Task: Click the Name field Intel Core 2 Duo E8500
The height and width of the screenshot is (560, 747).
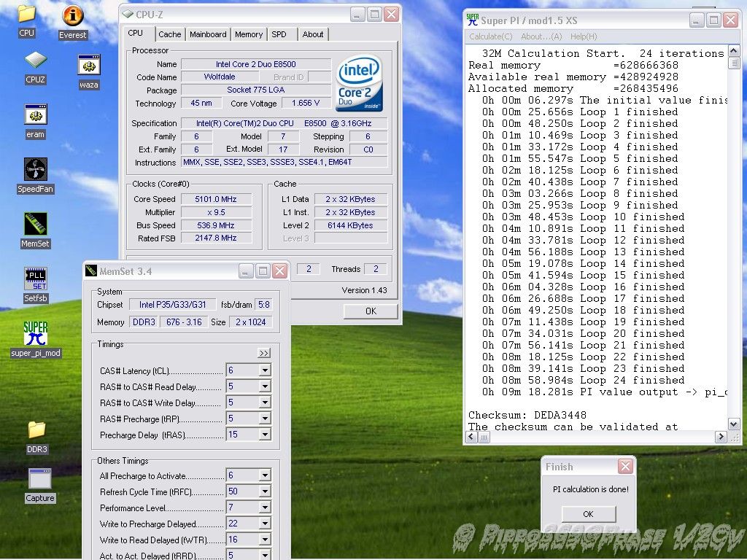Action: (256, 64)
